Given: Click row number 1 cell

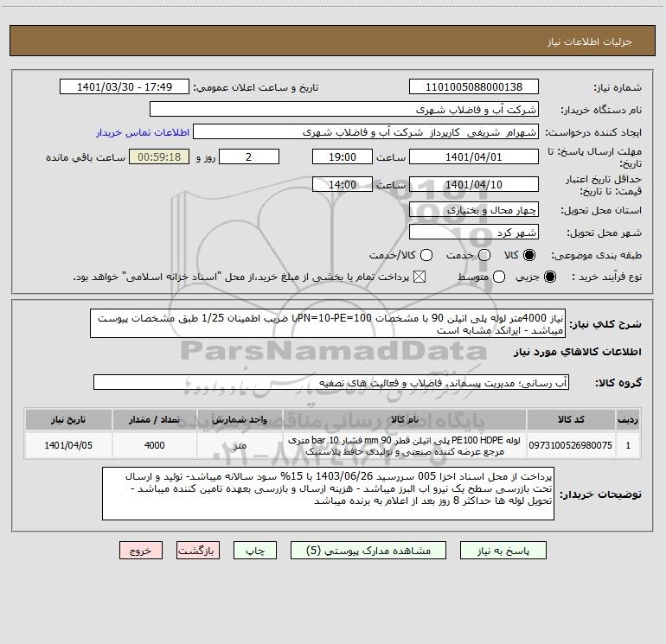Looking at the screenshot, I should click(628, 445).
